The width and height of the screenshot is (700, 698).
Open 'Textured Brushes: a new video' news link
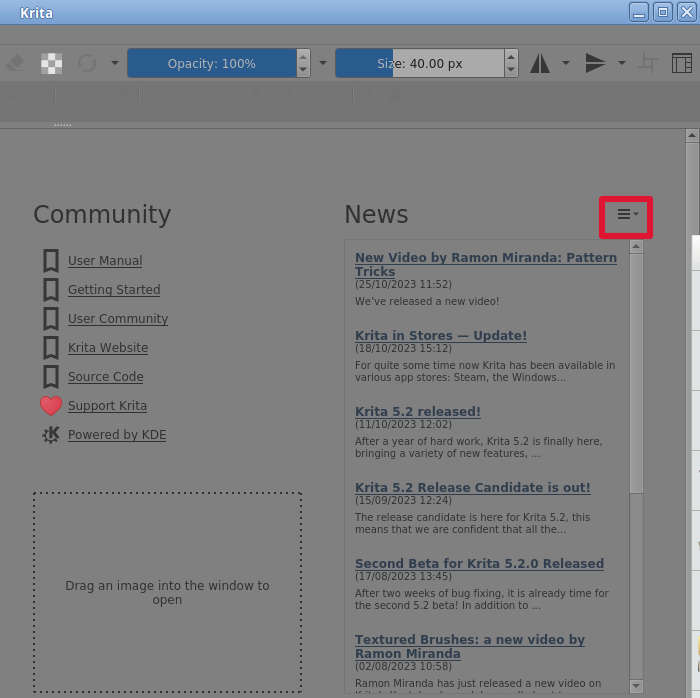[x=470, y=646]
